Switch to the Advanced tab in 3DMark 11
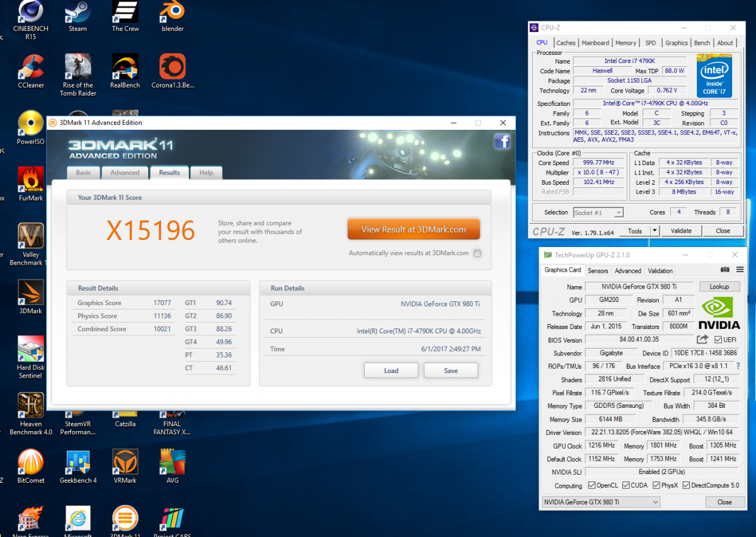Screen dimensions: 756x537 (125, 173)
